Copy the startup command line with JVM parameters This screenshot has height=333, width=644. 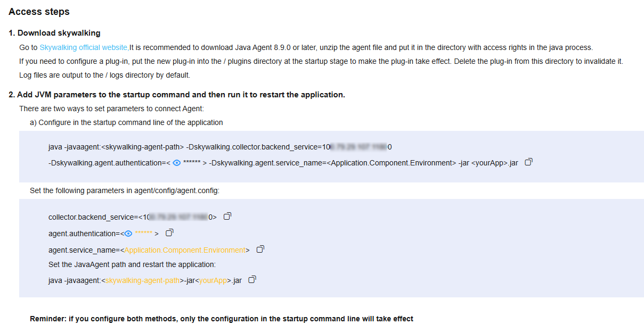[528, 162]
